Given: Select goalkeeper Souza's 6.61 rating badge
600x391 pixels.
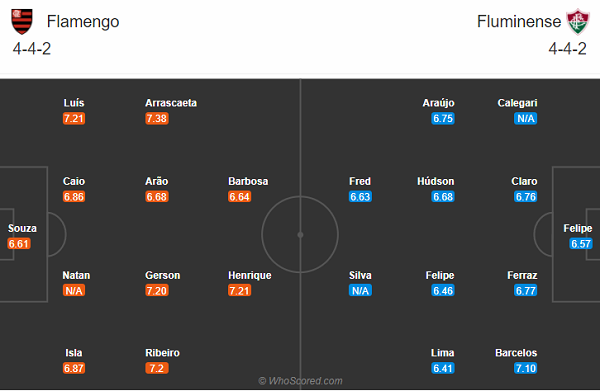Looking at the screenshot, I should click(19, 244).
